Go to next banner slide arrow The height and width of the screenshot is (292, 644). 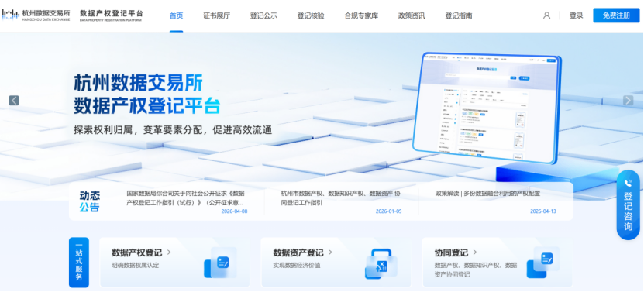click(628, 100)
